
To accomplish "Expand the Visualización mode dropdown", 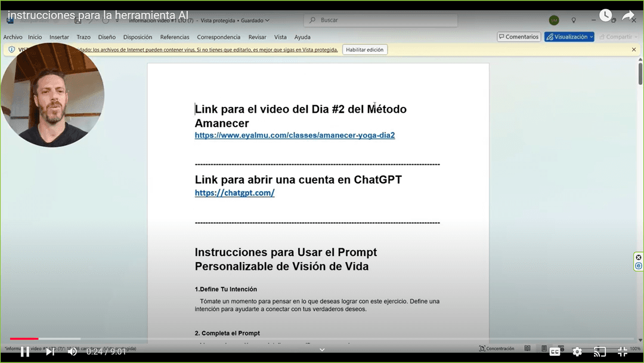I will pos(591,37).
